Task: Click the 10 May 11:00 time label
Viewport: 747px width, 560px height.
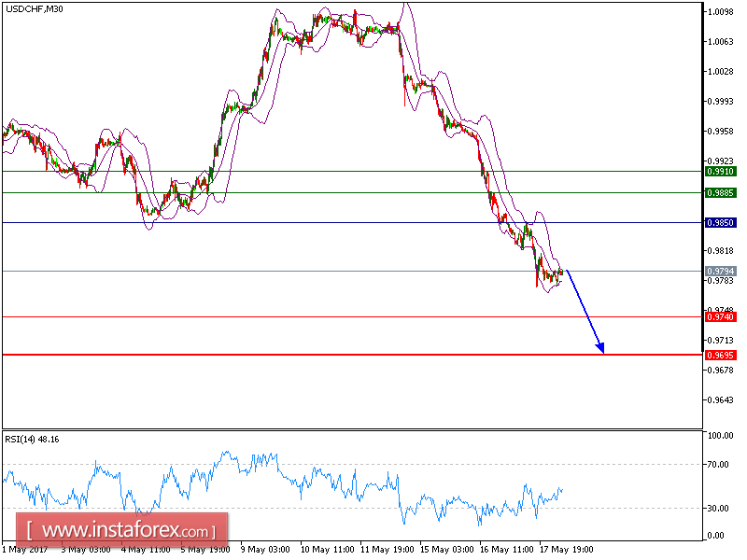Action: [x=328, y=550]
